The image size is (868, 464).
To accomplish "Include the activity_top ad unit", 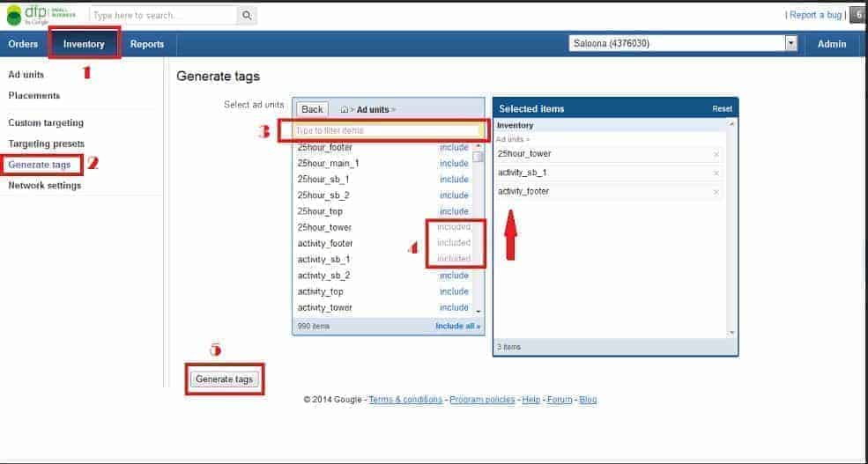I will (x=454, y=292).
